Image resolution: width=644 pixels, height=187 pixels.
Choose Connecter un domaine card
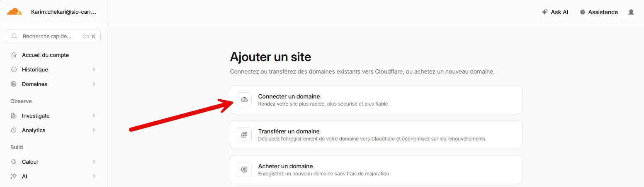click(376, 100)
